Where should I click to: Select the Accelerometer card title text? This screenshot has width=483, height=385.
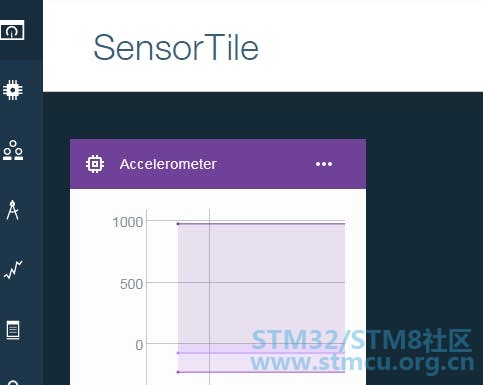point(168,164)
